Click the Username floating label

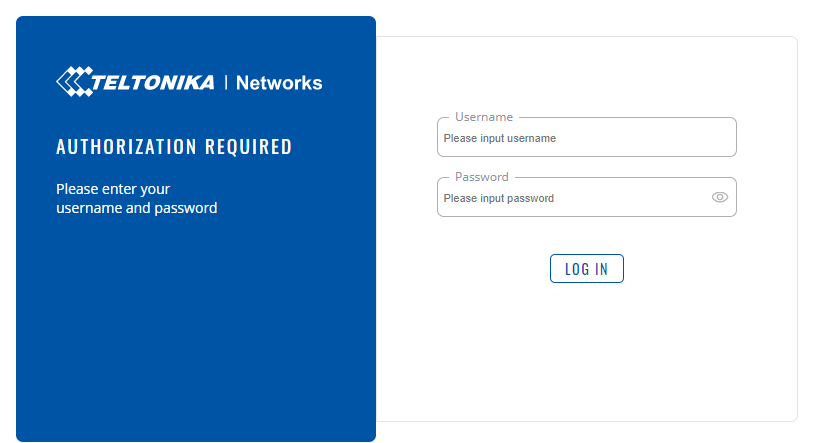[x=484, y=117]
